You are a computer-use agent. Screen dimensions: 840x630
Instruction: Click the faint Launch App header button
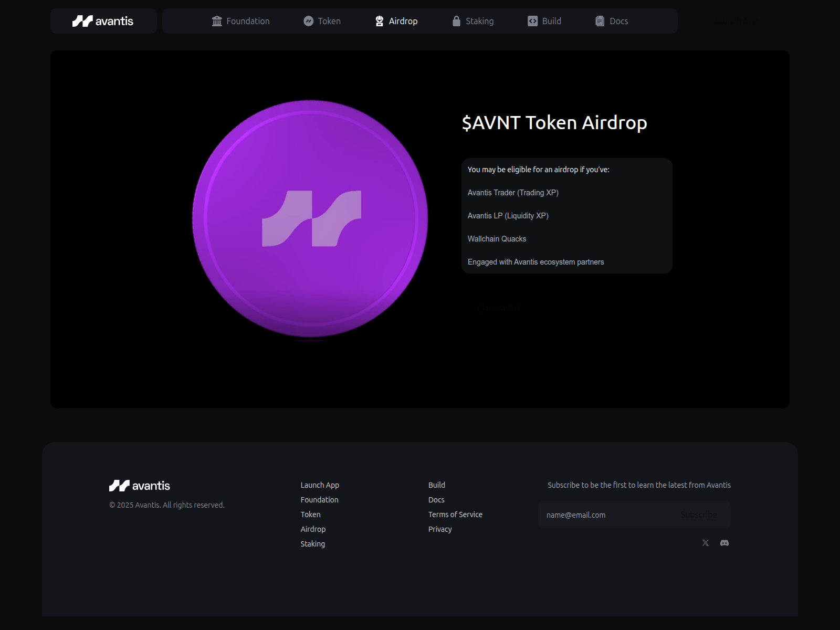click(x=736, y=21)
